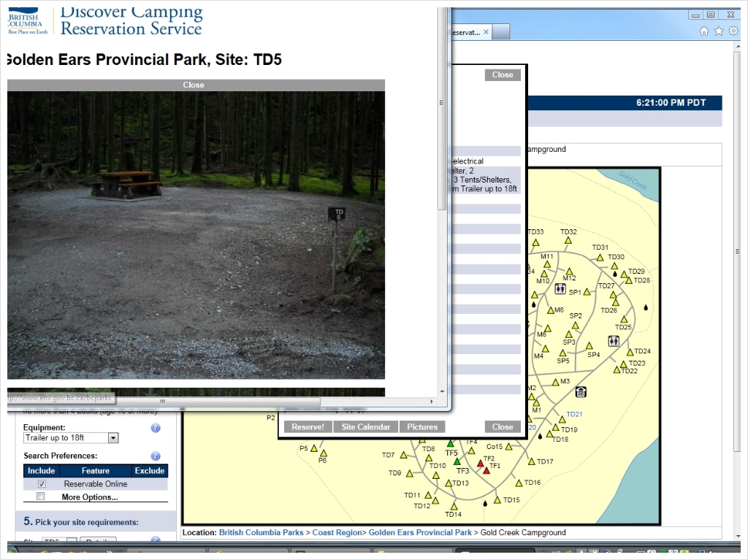Close the reservation browser tab
This screenshot has height=560, width=748.
point(486,32)
